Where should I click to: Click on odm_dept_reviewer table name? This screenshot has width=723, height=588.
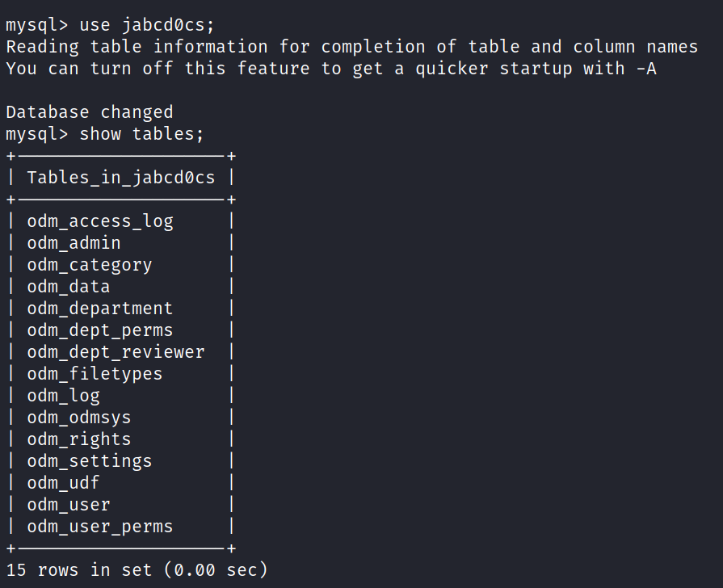click(x=116, y=352)
